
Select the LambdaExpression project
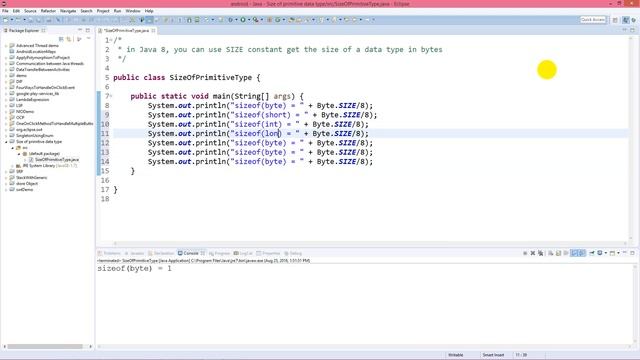[32, 100]
